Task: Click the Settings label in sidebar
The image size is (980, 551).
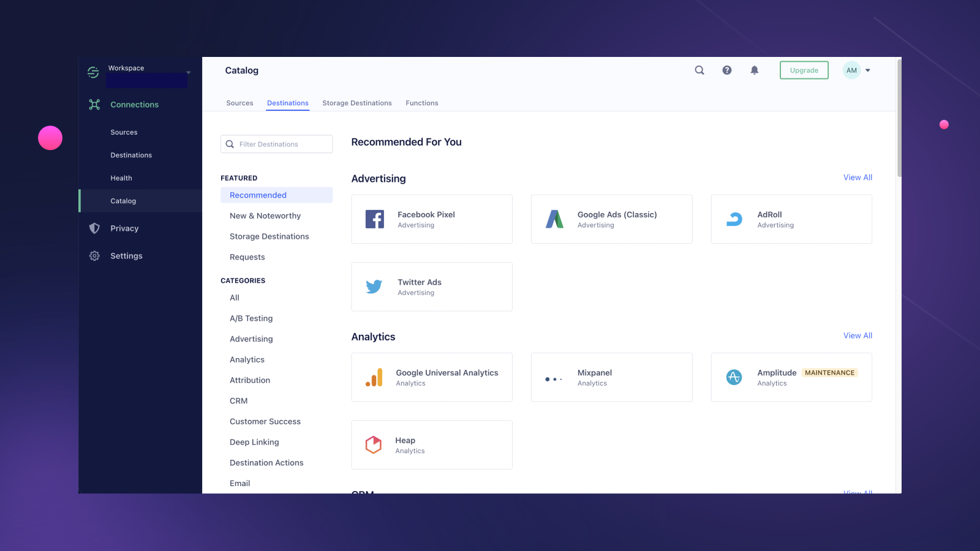Action: click(x=126, y=256)
